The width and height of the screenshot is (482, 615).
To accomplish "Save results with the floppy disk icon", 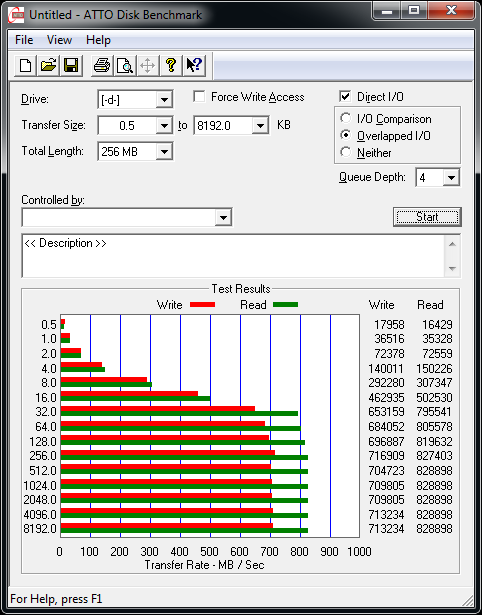I will [x=71, y=65].
